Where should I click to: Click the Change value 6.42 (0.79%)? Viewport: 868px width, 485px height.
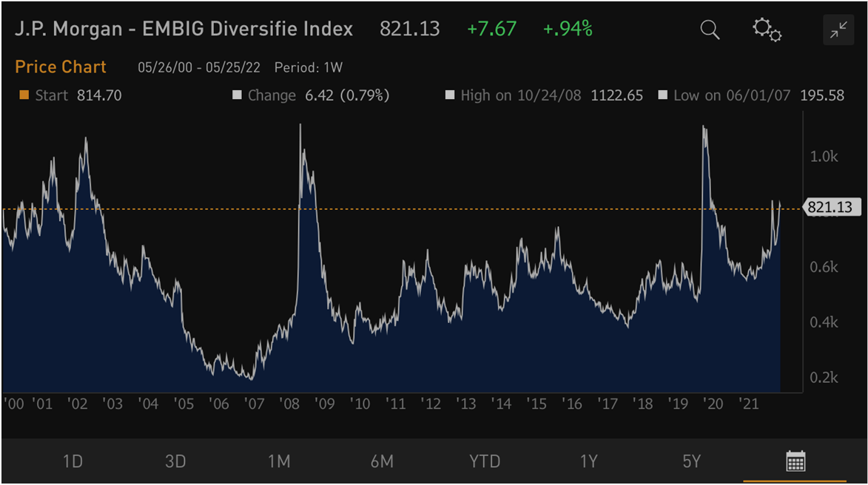347,95
